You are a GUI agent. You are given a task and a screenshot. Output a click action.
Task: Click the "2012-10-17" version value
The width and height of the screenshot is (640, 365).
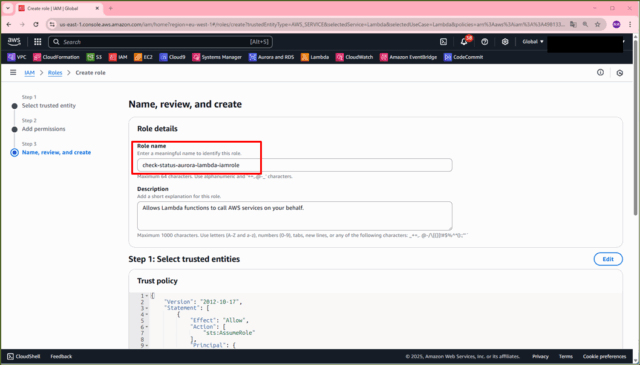click(220, 302)
